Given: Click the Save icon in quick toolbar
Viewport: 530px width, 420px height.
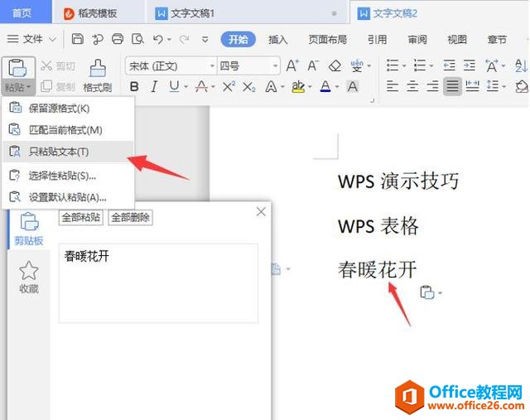Looking at the screenshot, I should click(77, 39).
